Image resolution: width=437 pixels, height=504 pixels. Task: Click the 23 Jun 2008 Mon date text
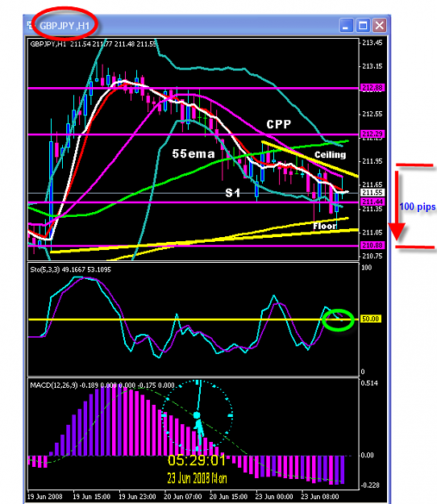point(197,478)
